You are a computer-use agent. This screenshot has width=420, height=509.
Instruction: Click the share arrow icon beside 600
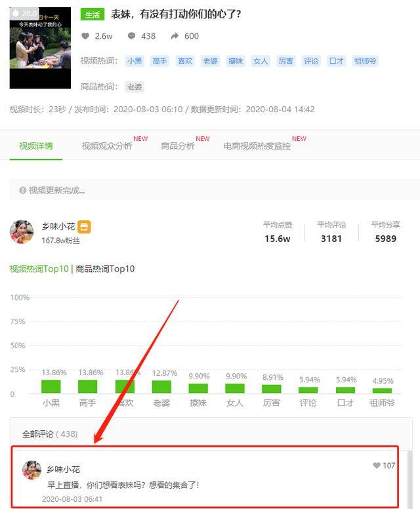pos(175,36)
